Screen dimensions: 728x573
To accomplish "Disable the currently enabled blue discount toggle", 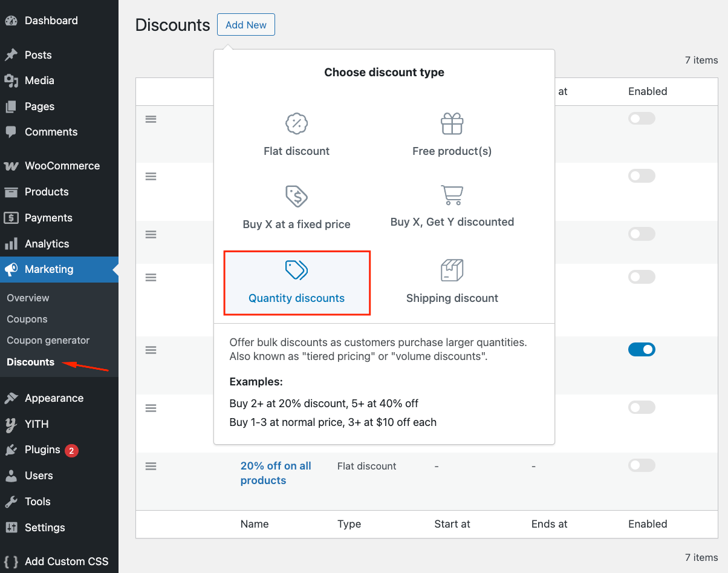I will click(x=642, y=349).
